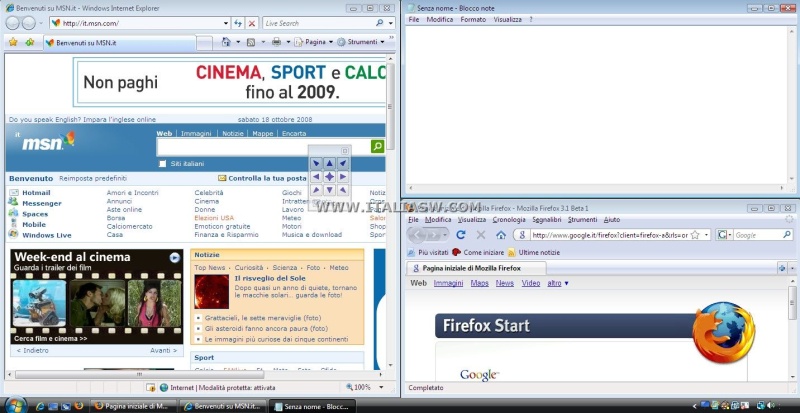Click IE horizontal scrollbar thumb

coord(139,374)
